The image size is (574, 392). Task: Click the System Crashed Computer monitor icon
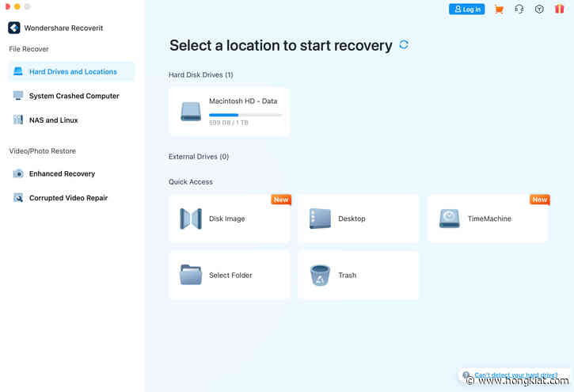tap(18, 96)
